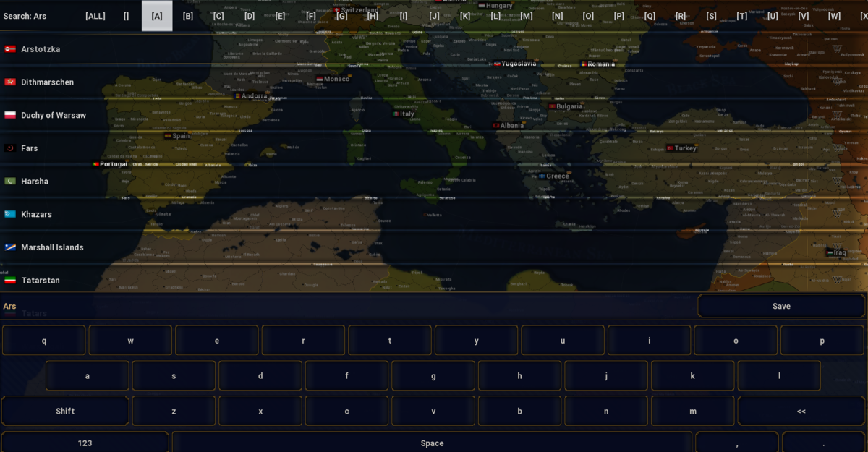The width and height of the screenshot is (868, 452).
Task: Click the Tatarstan flag in the results list
Action: 10,281
